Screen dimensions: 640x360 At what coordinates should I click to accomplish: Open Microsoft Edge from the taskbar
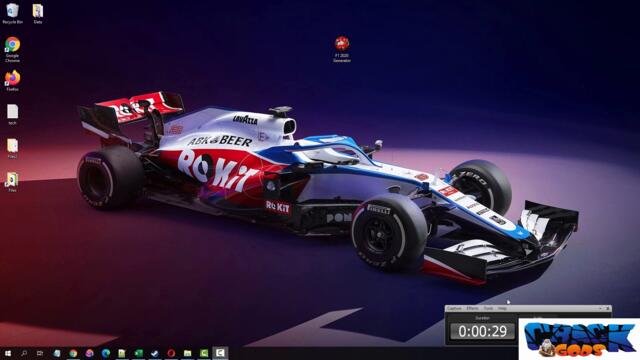tap(106, 353)
